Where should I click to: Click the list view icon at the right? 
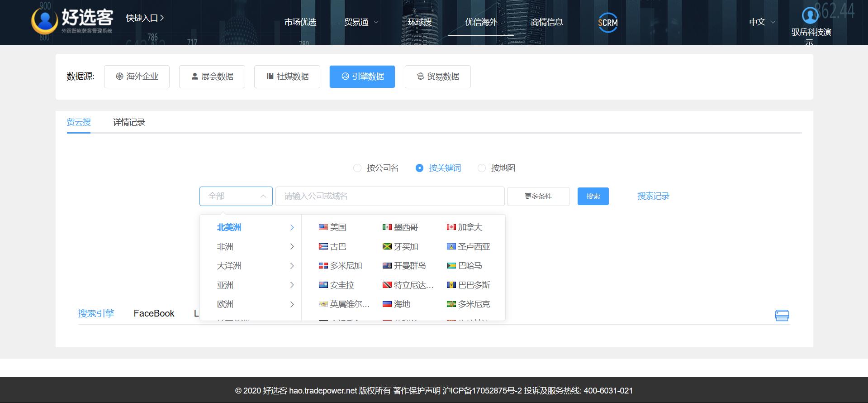[782, 315]
